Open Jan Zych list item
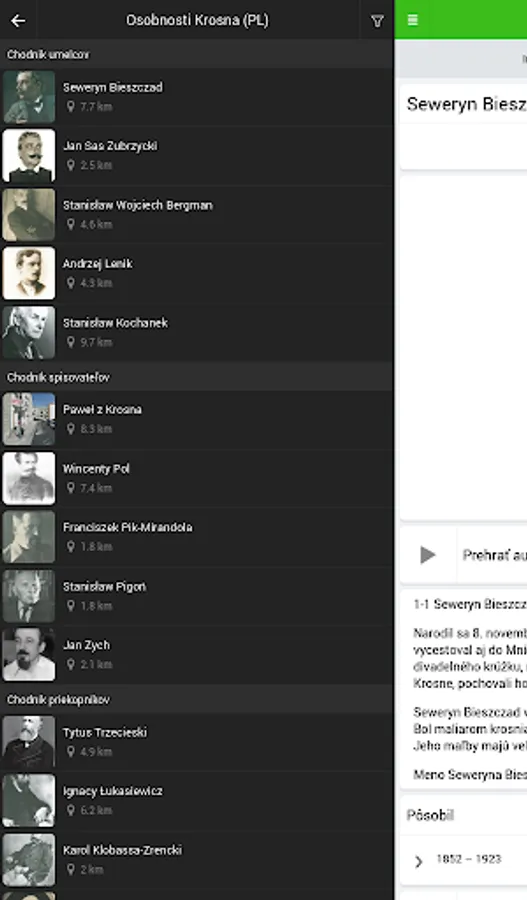Image resolution: width=527 pixels, height=900 pixels. pos(197,654)
